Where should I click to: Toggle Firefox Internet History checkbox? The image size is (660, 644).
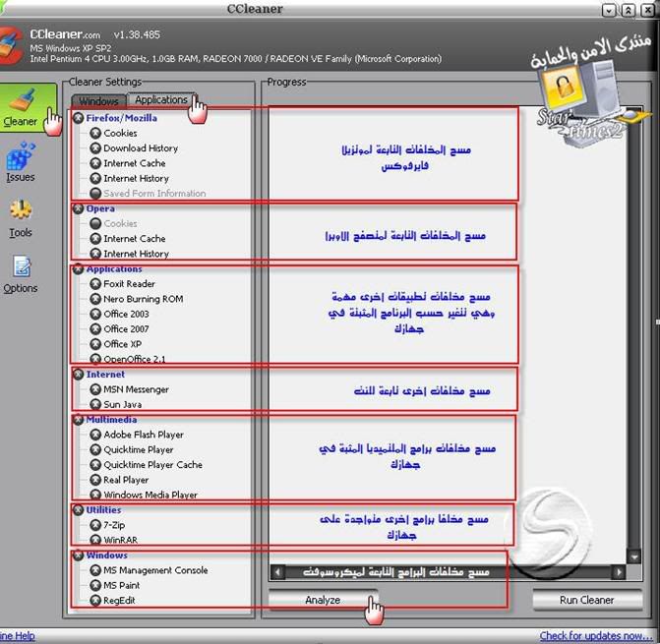[95, 178]
